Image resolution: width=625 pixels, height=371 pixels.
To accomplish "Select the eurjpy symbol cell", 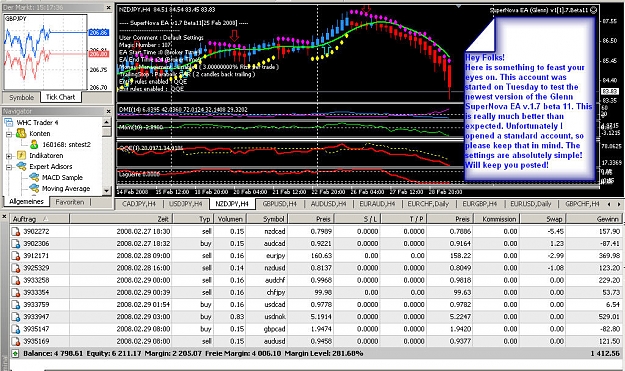I will click(267, 256).
